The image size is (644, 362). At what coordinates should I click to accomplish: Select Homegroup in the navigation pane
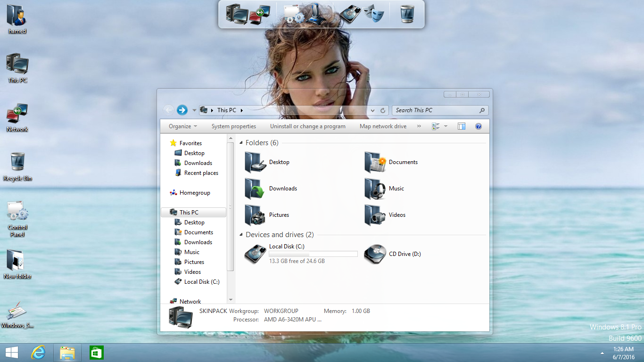tap(195, 193)
